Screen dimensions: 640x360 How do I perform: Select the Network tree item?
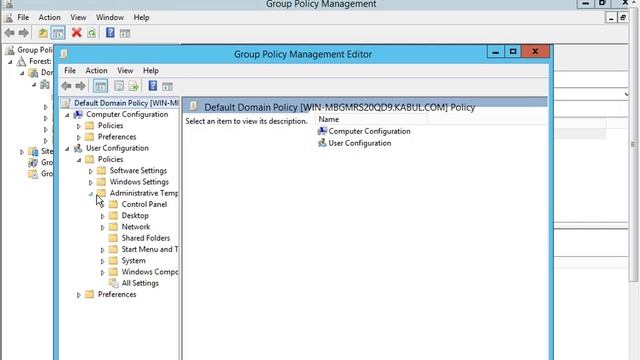click(x=136, y=227)
